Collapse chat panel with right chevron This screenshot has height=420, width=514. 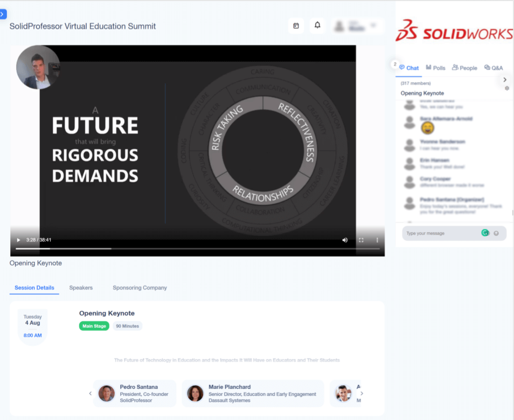[x=505, y=80]
